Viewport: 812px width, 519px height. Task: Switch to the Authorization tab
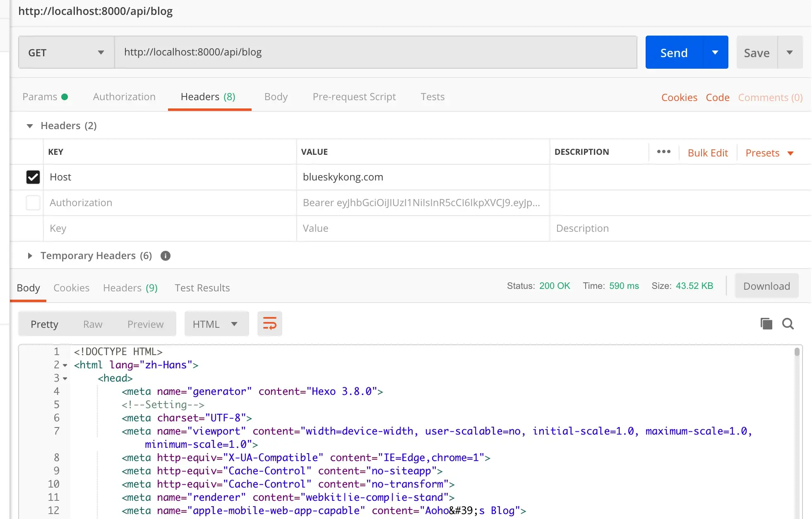[x=124, y=97]
